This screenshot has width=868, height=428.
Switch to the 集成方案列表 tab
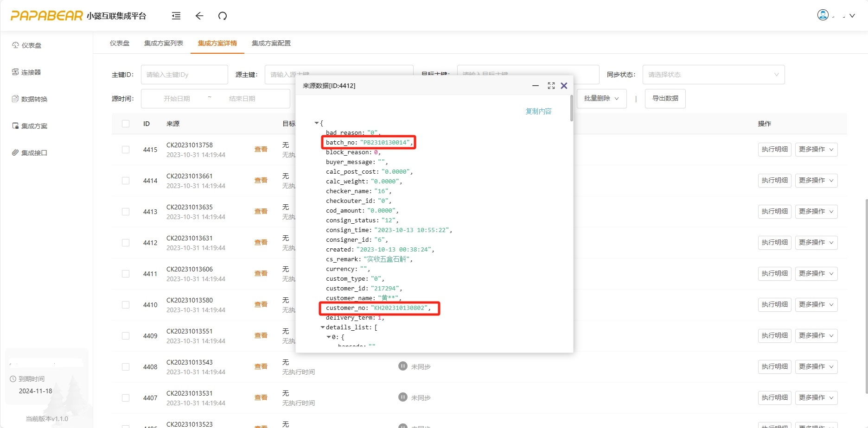click(163, 43)
